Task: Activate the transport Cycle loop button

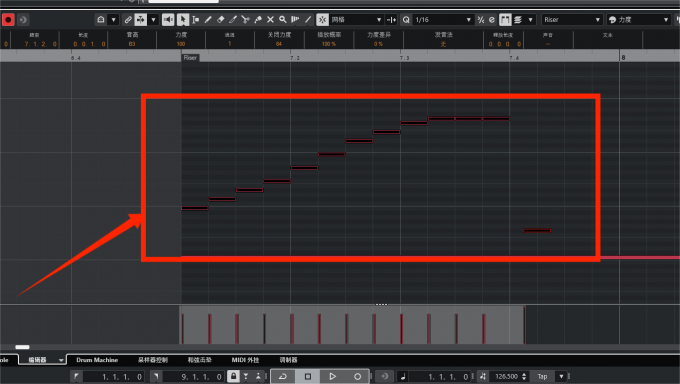Action: pos(283,376)
